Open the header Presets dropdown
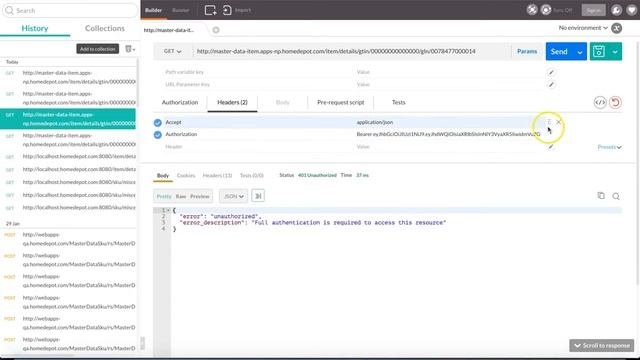Image resolution: width=640 pixels, height=360 pixels. 609,147
